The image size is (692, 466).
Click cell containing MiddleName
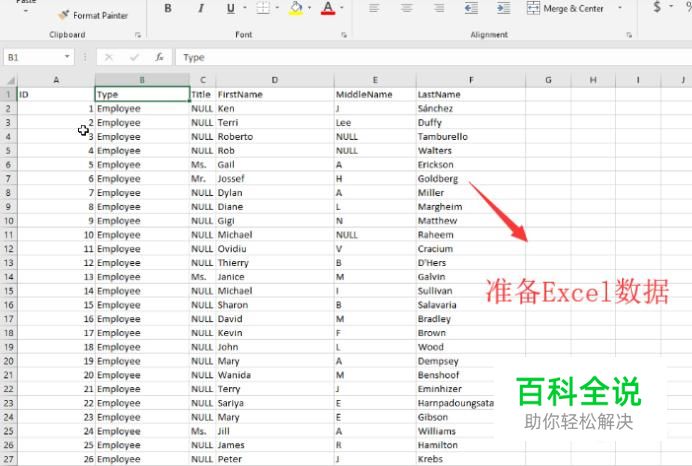[375, 94]
